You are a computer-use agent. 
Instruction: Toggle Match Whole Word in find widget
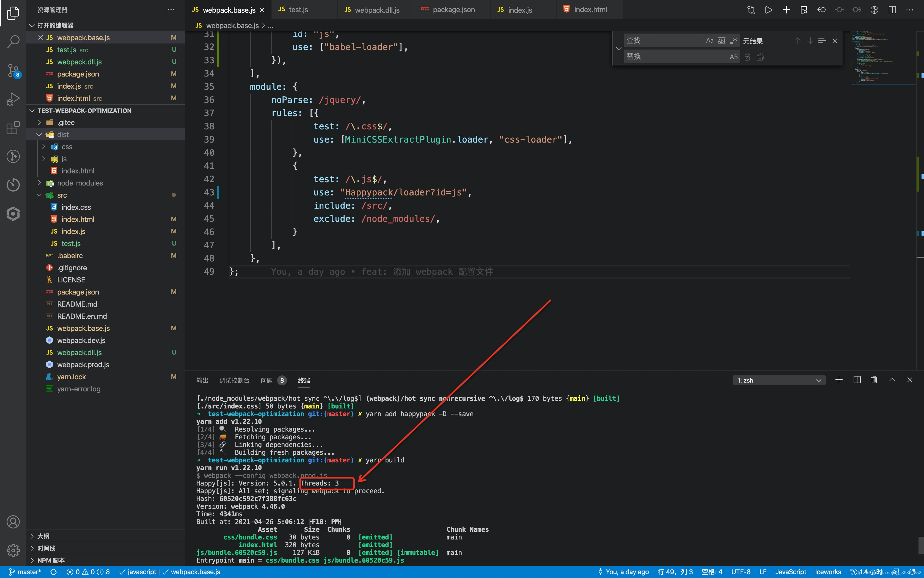pos(721,40)
